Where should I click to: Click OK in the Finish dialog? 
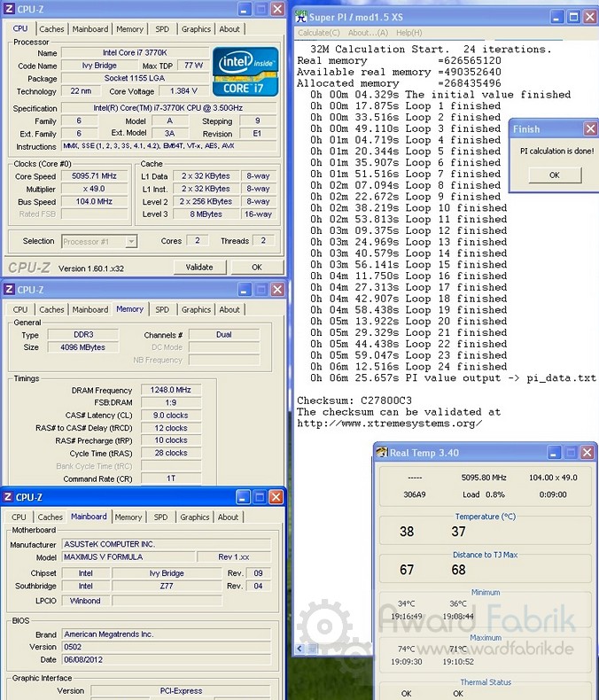554,175
